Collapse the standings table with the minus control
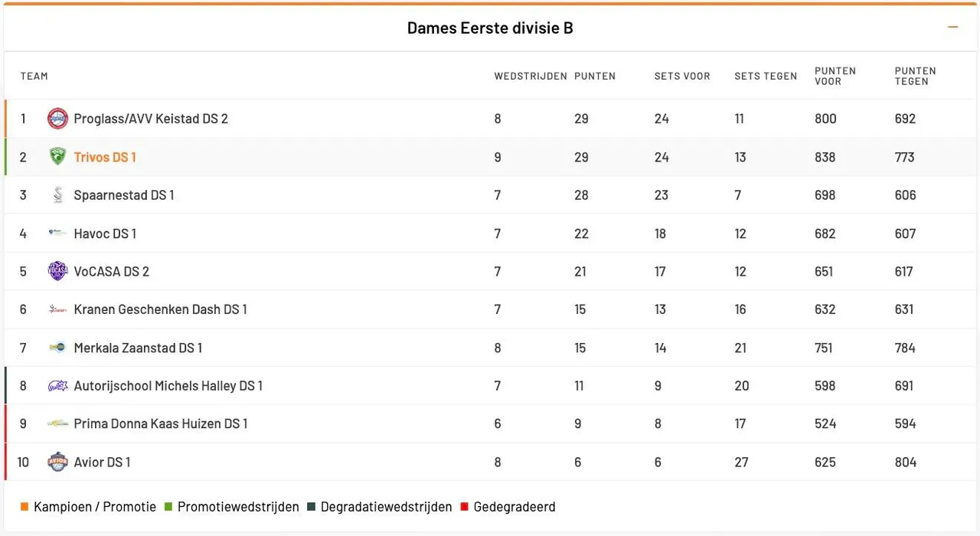Viewport: 980px width, 536px height. click(x=952, y=26)
